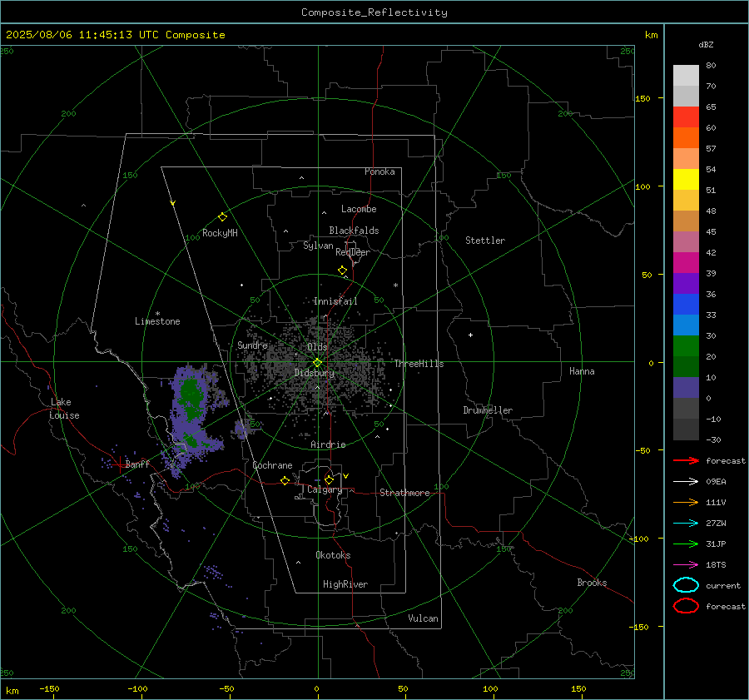Click the green 31JP arrow in legend
The height and width of the screenshot is (700, 749).
686,544
